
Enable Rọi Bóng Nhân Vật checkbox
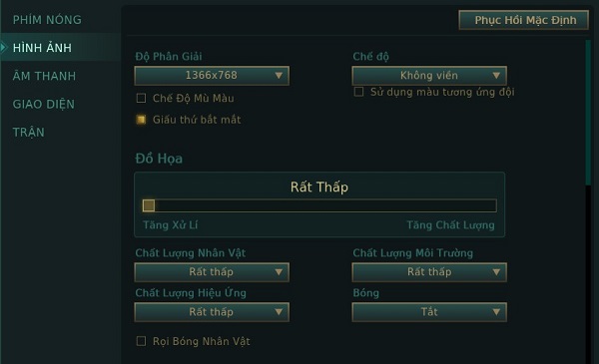(x=141, y=341)
